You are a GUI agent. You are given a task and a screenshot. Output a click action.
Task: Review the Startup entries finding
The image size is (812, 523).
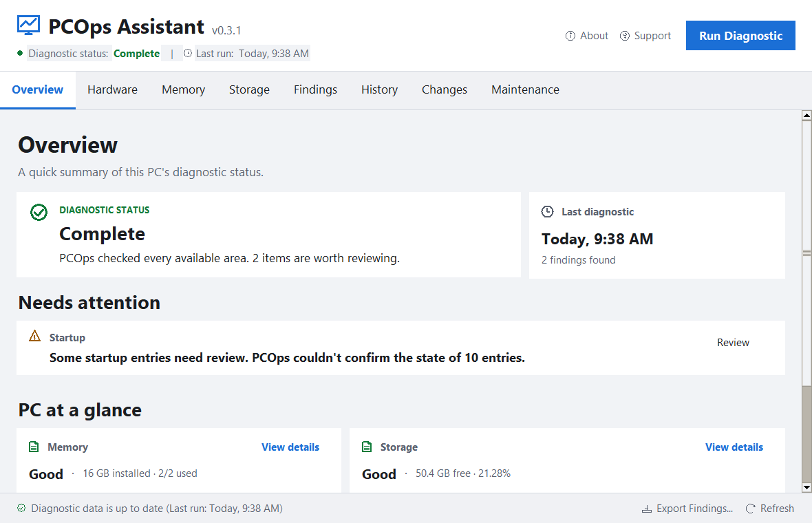733,342
